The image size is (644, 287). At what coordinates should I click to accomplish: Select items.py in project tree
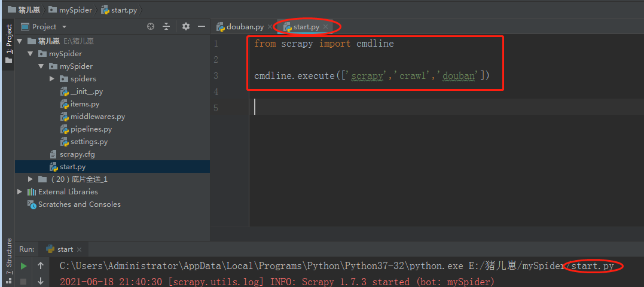(80, 104)
